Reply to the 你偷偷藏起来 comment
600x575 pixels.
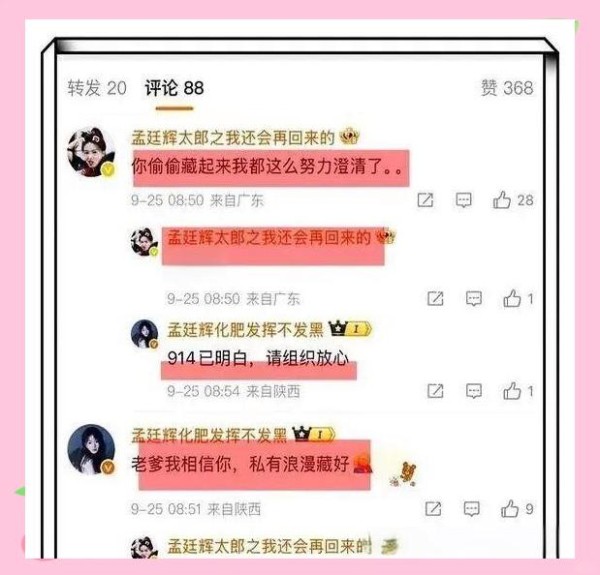coord(463,200)
